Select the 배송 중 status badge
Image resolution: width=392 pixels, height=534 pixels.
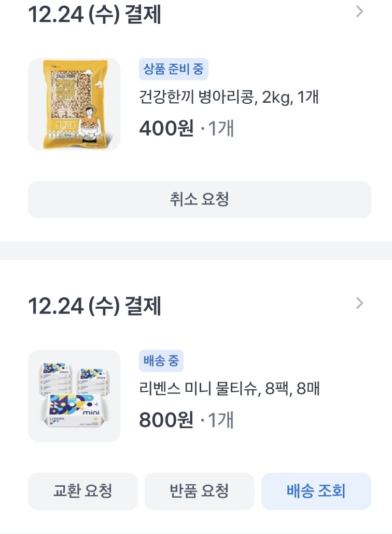[x=161, y=361]
